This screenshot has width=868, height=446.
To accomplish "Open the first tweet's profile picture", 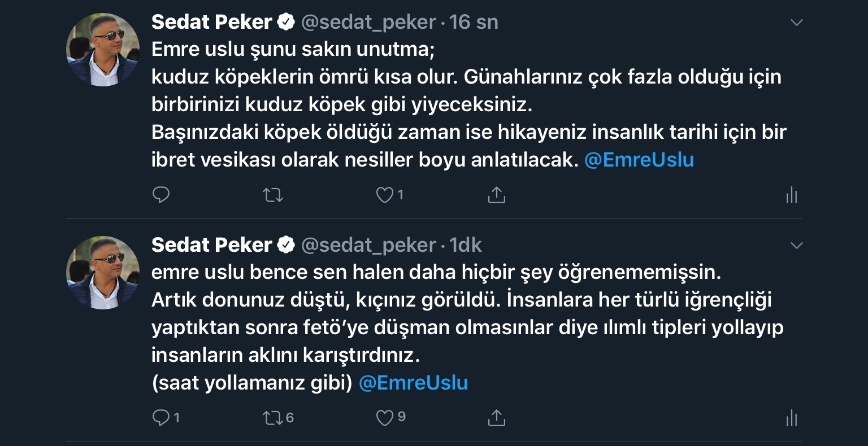I will click(103, 50).
